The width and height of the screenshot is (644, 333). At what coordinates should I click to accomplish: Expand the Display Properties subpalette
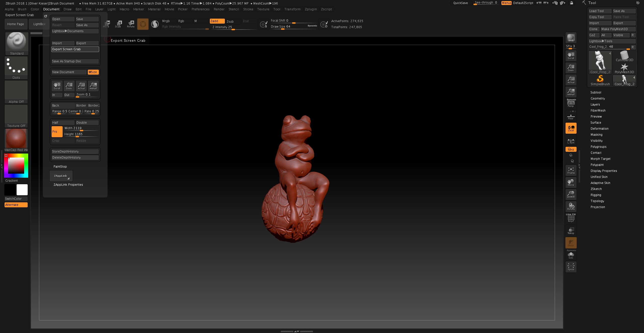tap(604, 171)
